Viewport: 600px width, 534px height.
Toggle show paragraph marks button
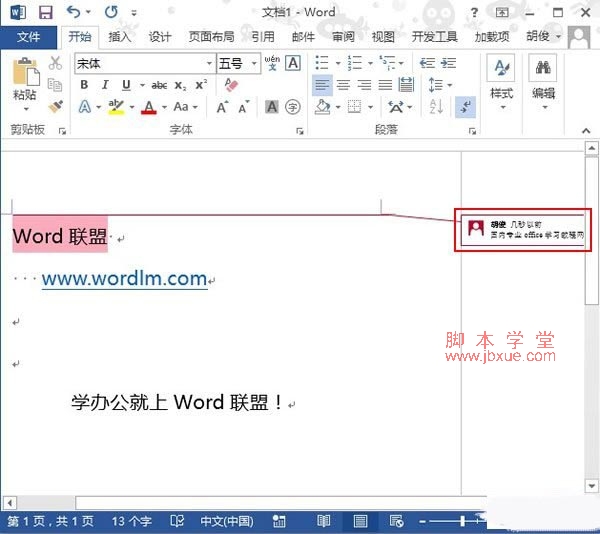click(x=465, y=107)
